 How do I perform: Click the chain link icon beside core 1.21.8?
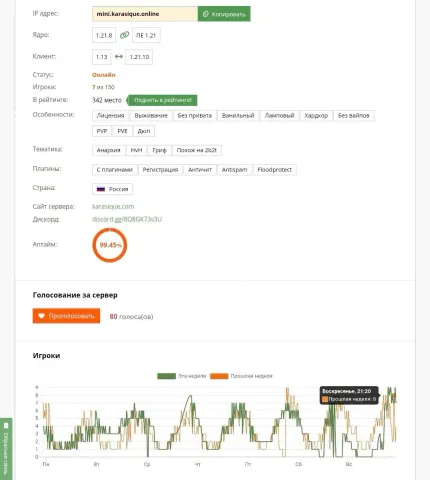[x=124, y=35]
